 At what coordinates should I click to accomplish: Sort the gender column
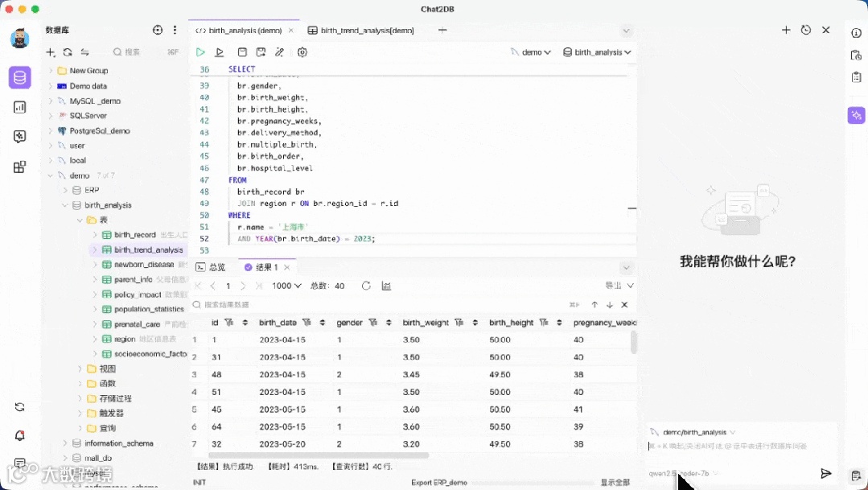(389, 322)
